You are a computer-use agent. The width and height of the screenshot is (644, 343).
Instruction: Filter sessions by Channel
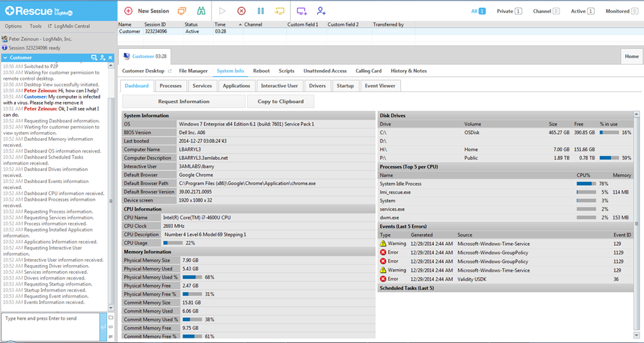pyautogui.click(x=546, y=11)
